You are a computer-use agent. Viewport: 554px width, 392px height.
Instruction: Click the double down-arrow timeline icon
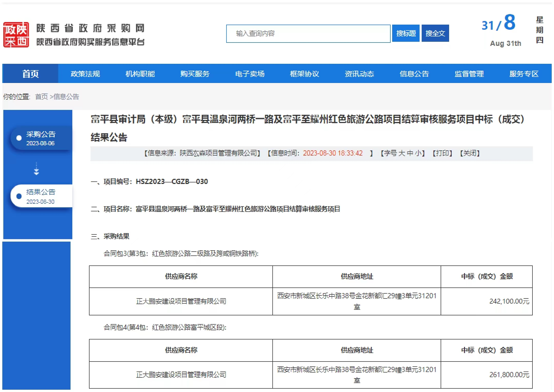coord(36,169)
